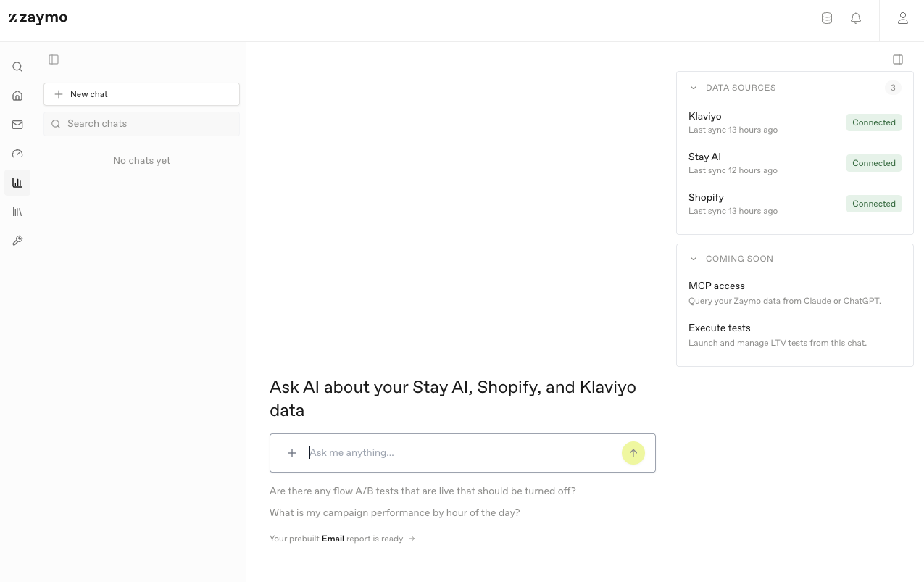Image resolution: width=924 pixels, height=582 pixels.
Task: Click the data sources count badge 3
Action: [893, 88]
